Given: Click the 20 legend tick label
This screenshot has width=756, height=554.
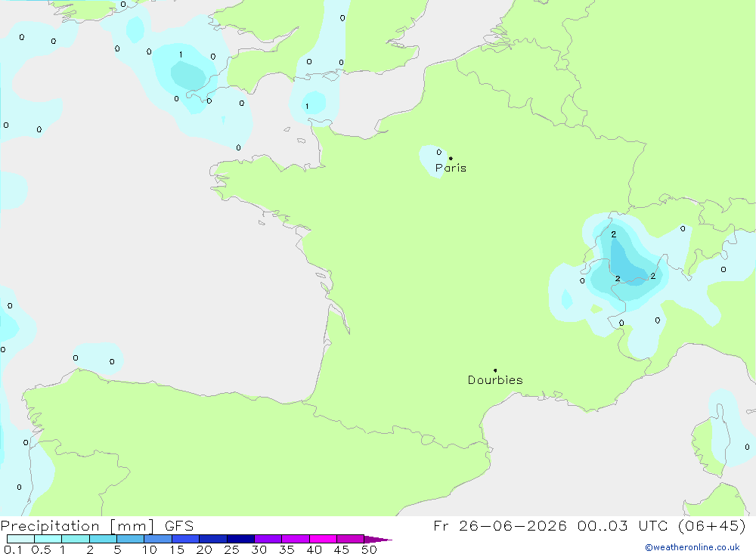Looking at the screenshot, I should [204, 549].
